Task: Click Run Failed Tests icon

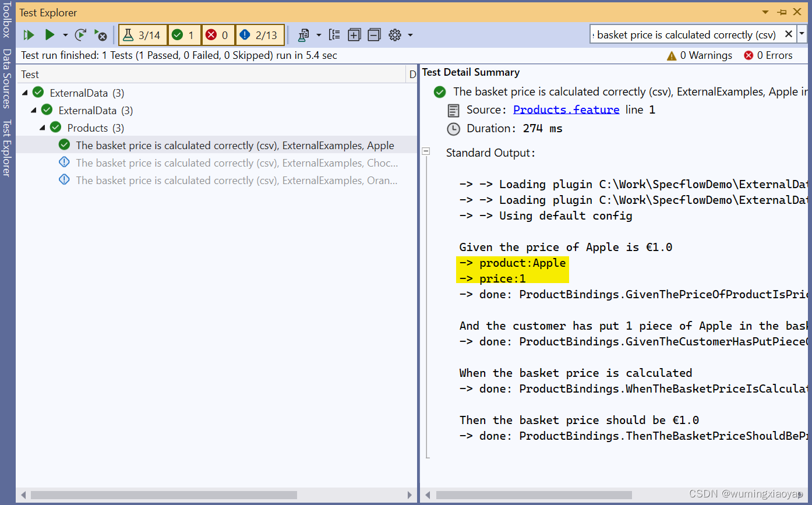Action: 101,35
